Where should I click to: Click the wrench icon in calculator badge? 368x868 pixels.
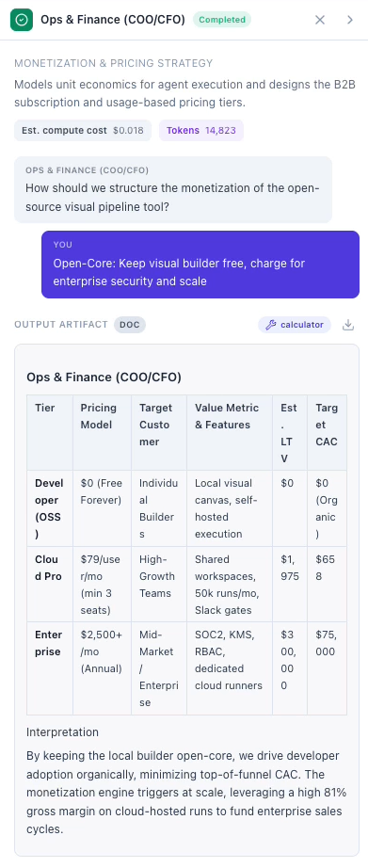click(x=271, y=325)
